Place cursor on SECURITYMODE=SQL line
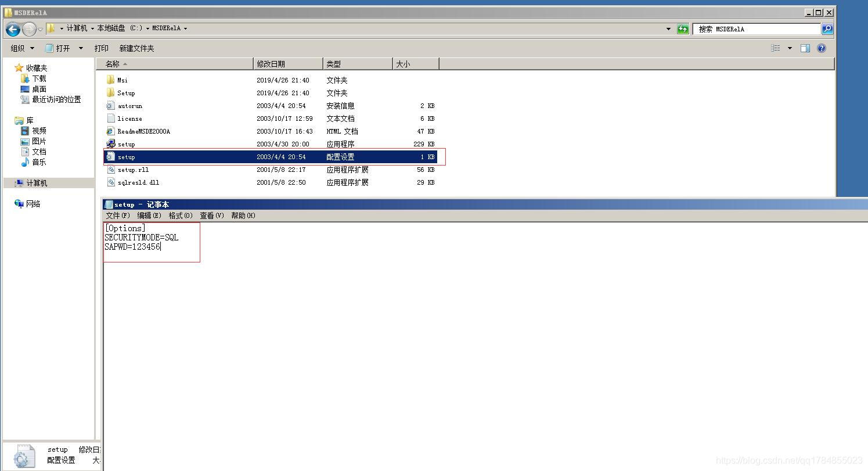868x471 pixels. tap(142, 238)
